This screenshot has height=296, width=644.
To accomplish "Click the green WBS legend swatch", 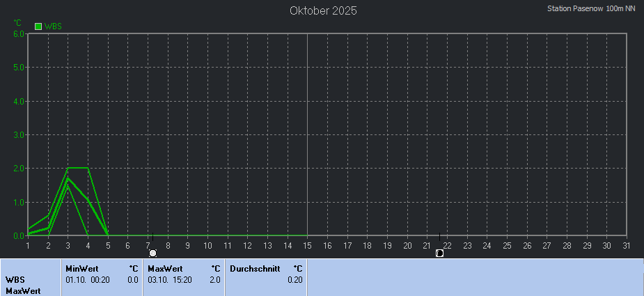I will [38, 26].
